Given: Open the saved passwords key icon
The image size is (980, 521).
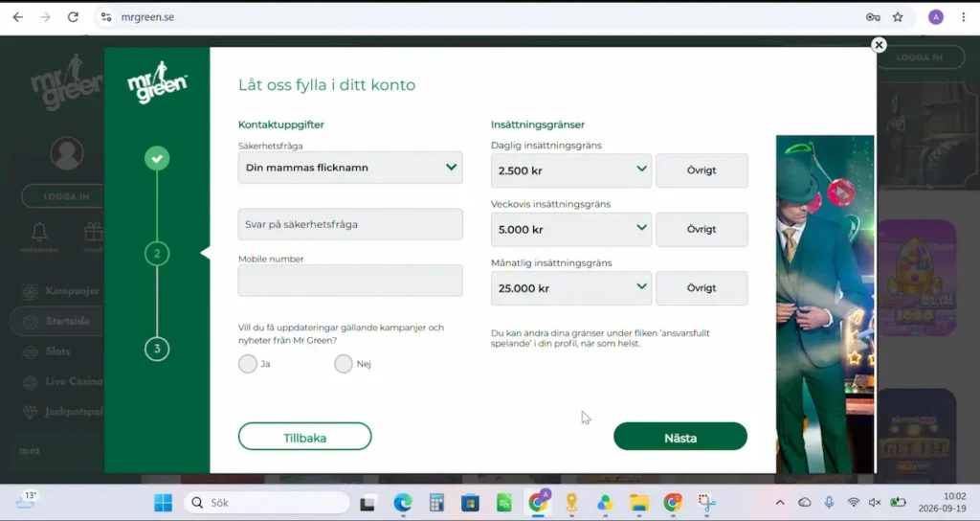Looking at the screenshot, I should tap(873, 17).
